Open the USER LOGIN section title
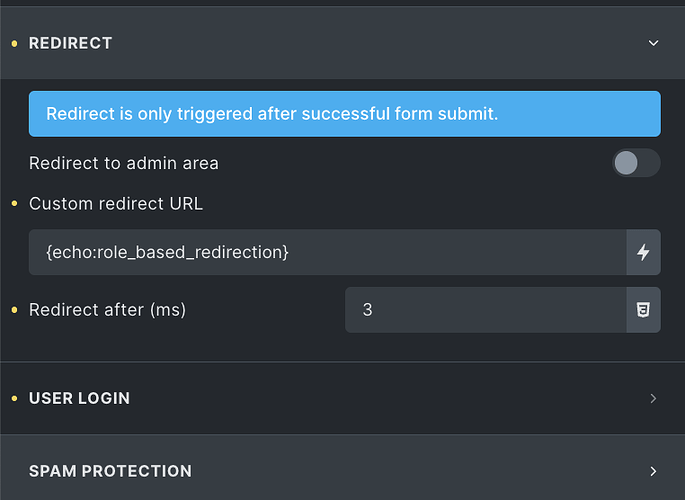This screenshot has height=500, width=685. 79,398
